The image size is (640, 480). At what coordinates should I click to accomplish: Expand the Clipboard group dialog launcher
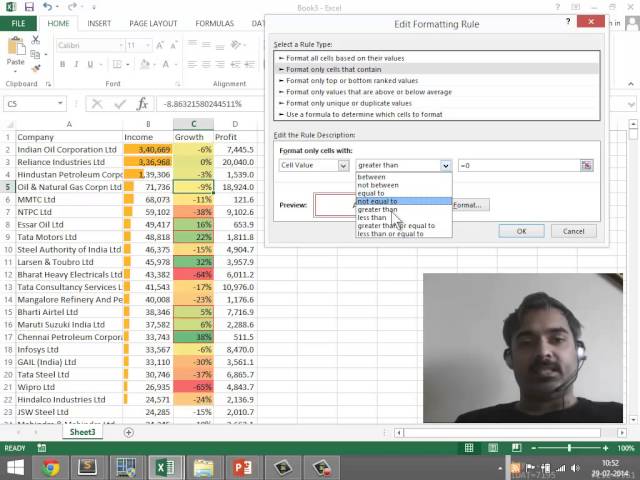pyautogui.click(x=48, y=84)
